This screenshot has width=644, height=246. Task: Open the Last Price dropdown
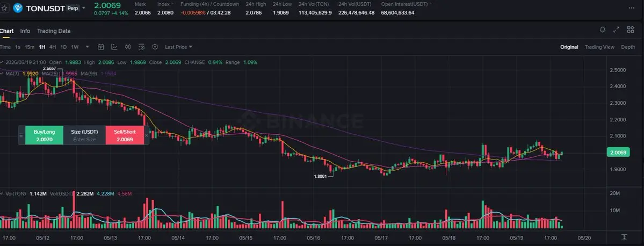(x=179, y=47)
